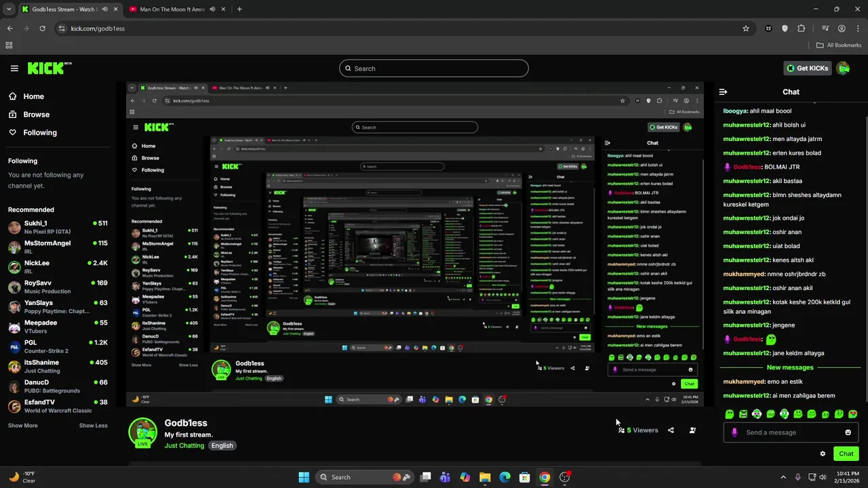Go to the Browse section

click(36, 115)
